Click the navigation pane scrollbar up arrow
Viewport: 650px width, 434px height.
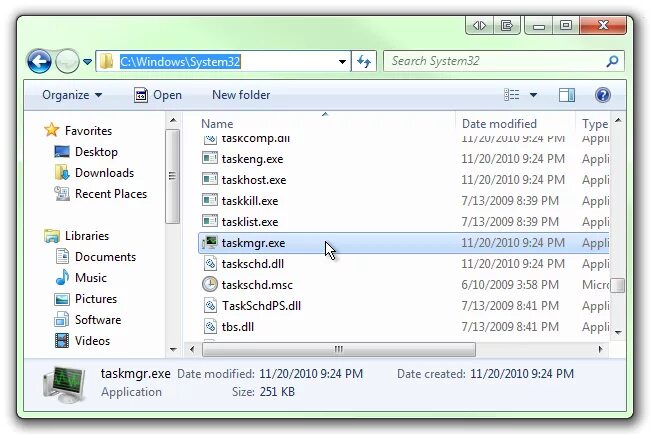[173, 121]
